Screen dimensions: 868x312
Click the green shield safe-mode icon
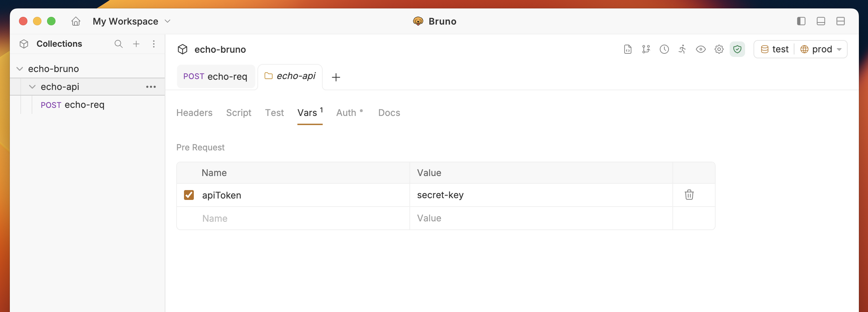click(x=737, y=49)
